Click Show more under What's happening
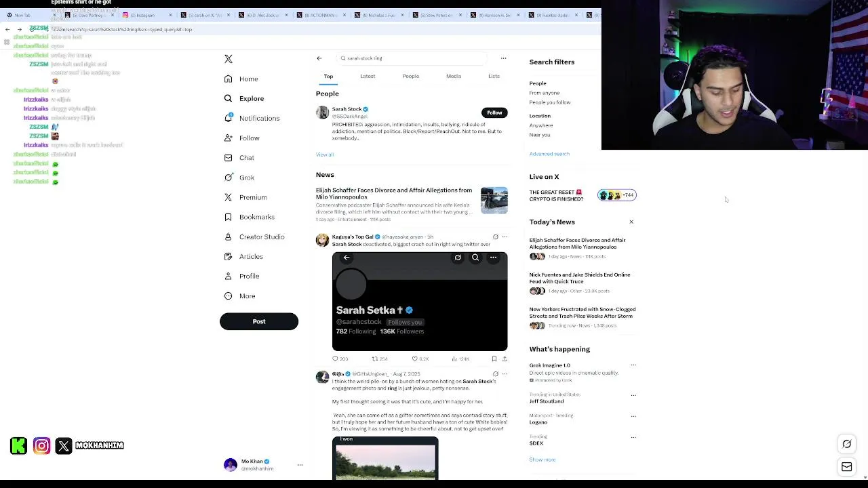The height and width of the screenshot is (488, 868). coord(542,460)
